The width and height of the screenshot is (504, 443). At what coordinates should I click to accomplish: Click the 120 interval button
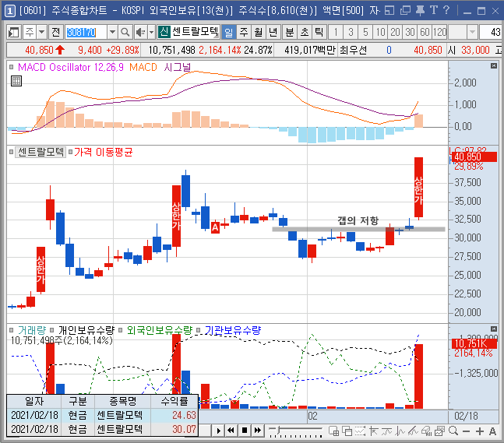pyautogui.click(x=439, y=32)
